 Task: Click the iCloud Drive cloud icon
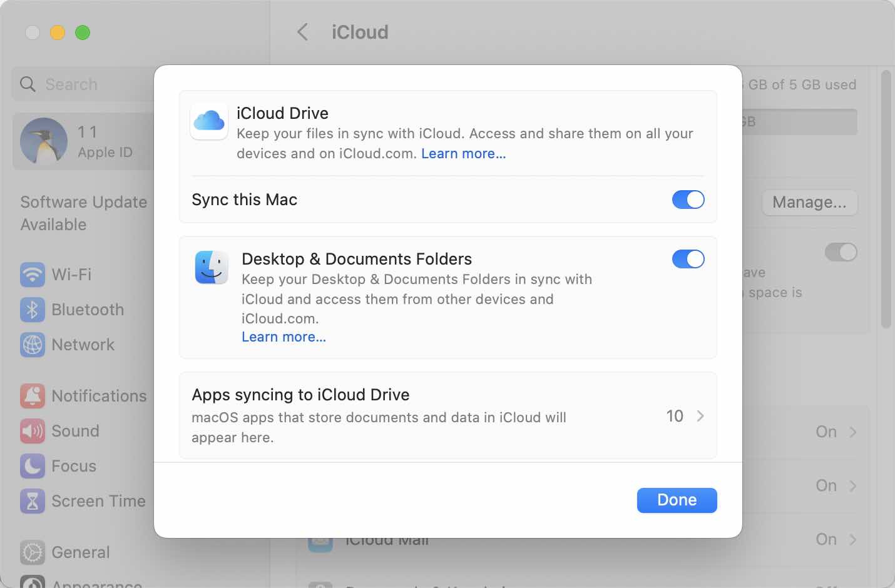[209, 122]
